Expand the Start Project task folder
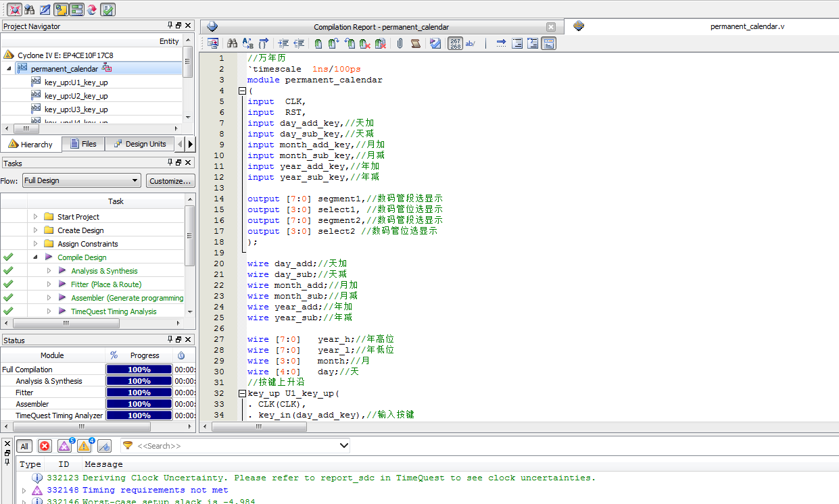This screenshot has height=504, width=839. pyautogui.click(x=36, y=217)
